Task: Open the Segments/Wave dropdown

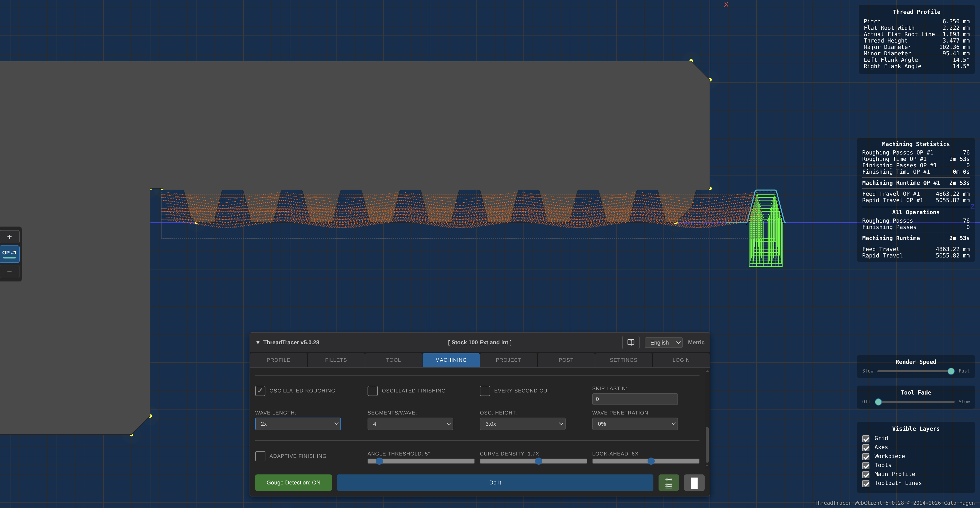Action: [x=410, y=423]
